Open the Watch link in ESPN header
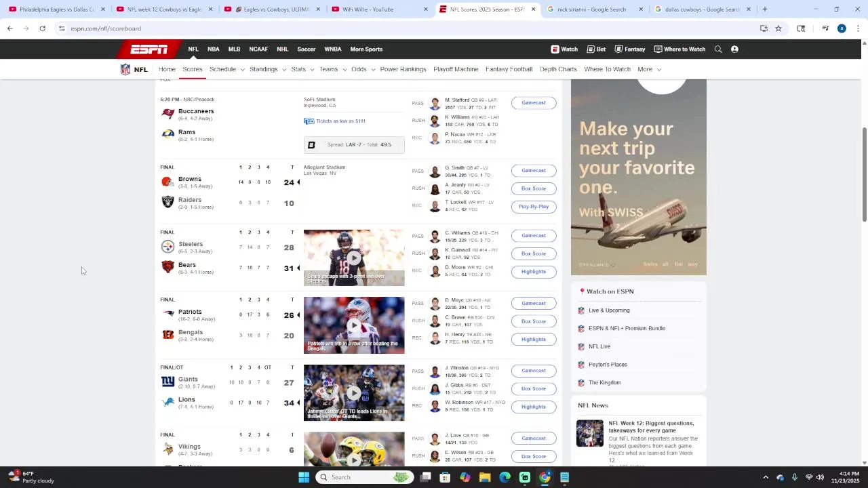Screen dimensions: 868x488 point(564,49)
